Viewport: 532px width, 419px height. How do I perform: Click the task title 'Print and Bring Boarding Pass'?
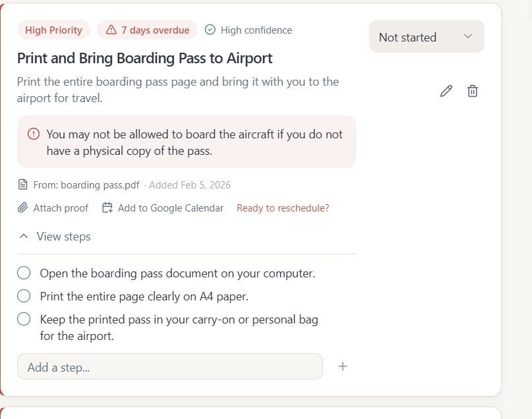(x=144, y=58)
